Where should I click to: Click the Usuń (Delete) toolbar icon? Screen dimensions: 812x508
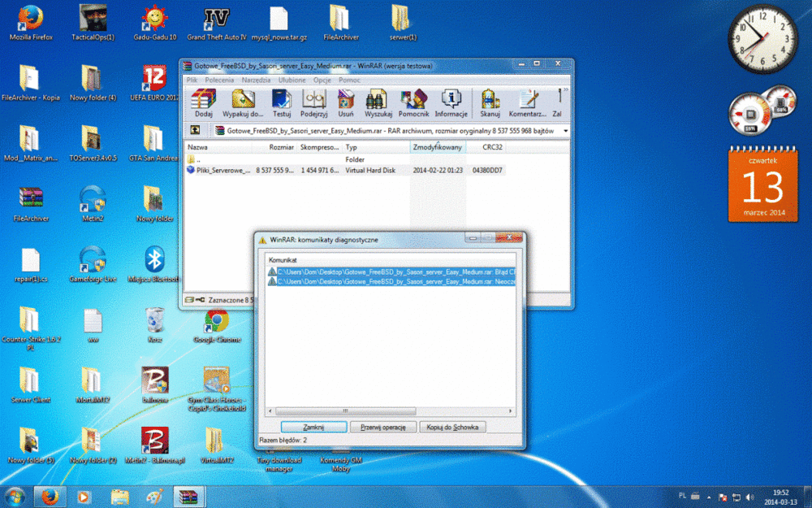345,102
